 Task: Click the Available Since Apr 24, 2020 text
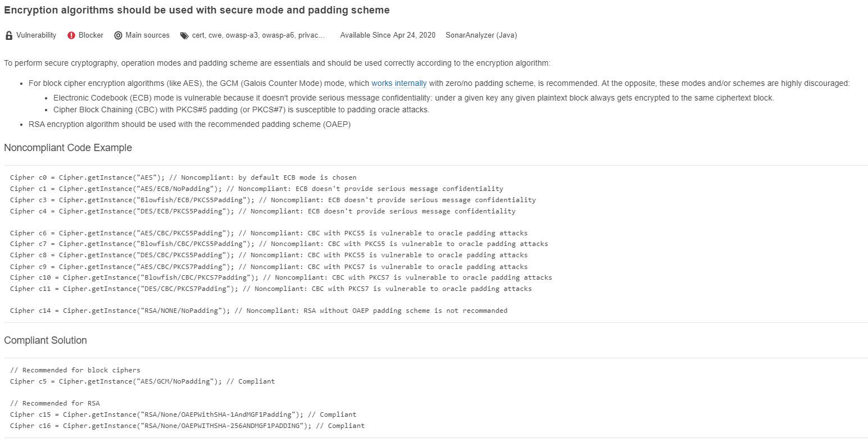click(x=388, y=35)
